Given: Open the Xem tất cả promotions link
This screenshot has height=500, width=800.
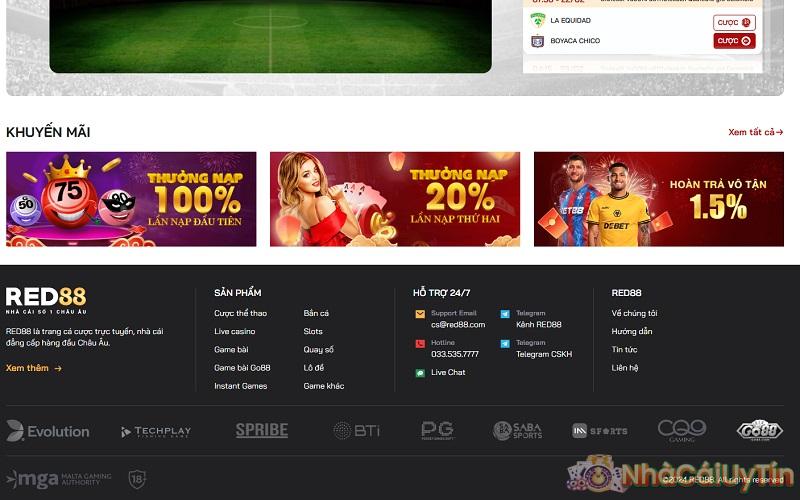Looking at the screenshot, I should pos(755,132).
